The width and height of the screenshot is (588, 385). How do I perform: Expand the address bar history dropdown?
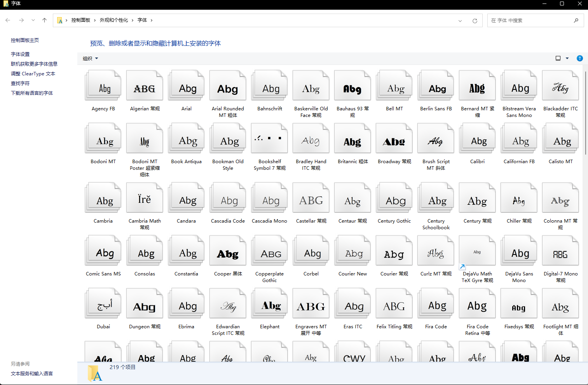pyautogui.click(x=460, y=21)
